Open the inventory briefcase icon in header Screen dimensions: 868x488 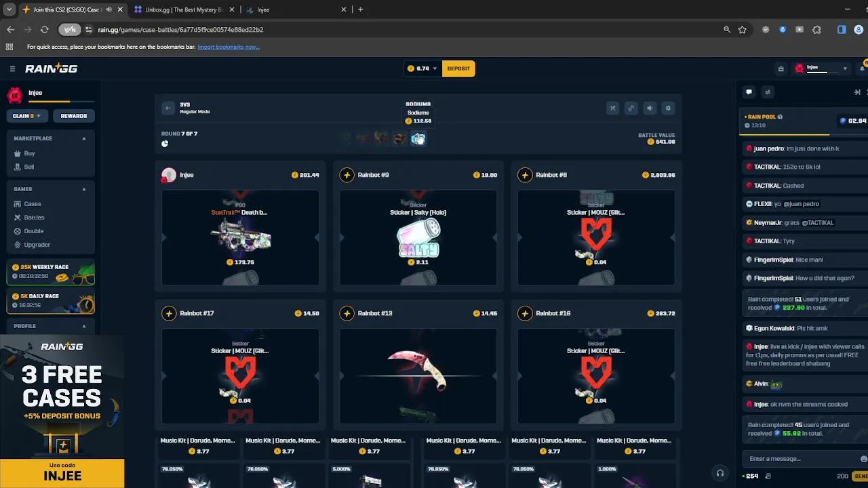[x=781, y=68]
